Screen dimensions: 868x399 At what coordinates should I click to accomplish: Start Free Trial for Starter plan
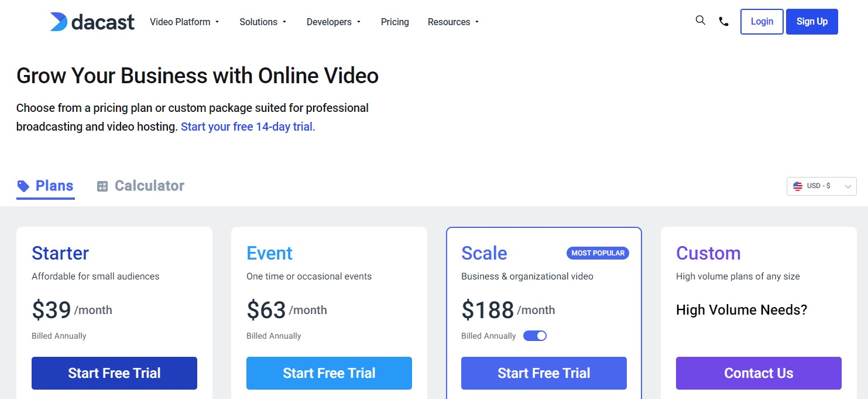[x=114, y=373]
